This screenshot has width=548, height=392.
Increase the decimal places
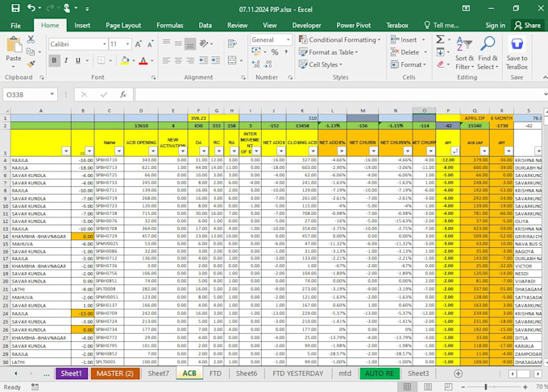coord(255,64)
